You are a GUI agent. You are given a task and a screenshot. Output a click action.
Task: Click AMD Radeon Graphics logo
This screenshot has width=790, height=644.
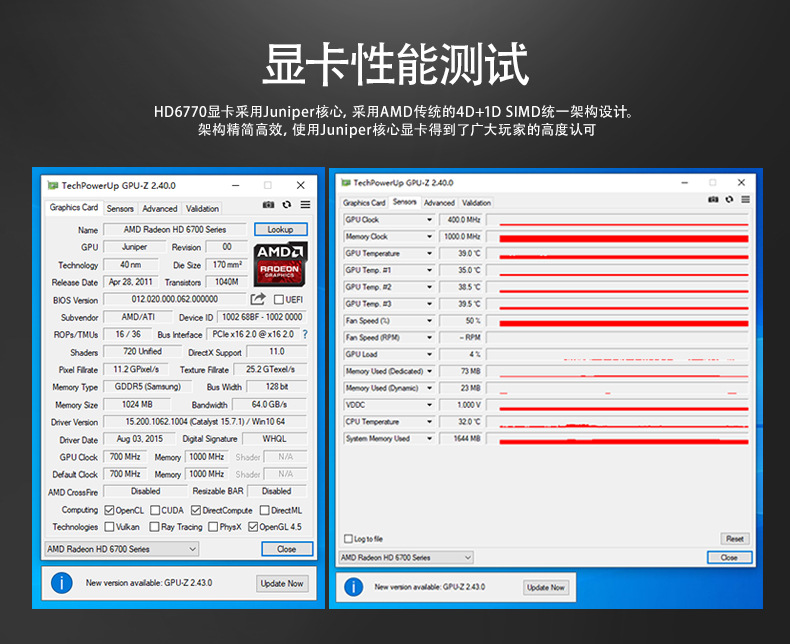click(x=280, y=264)
